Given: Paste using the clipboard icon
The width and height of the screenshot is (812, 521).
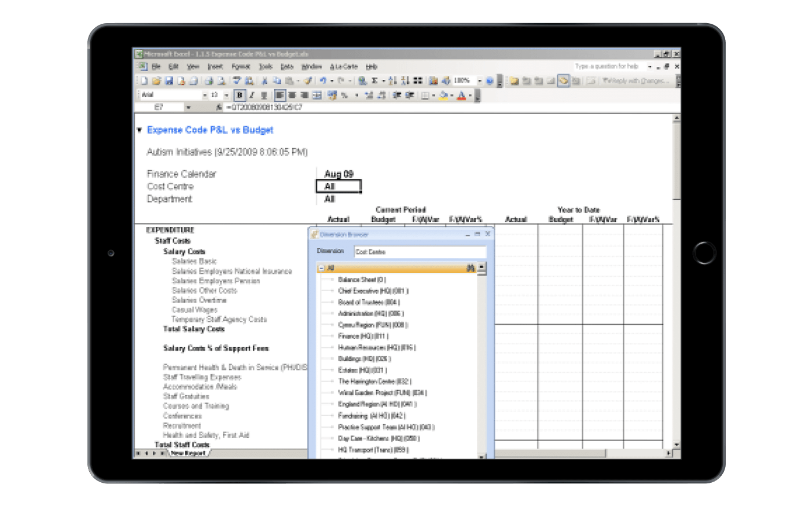Looking at the screenshot, I should click(289, 81).
